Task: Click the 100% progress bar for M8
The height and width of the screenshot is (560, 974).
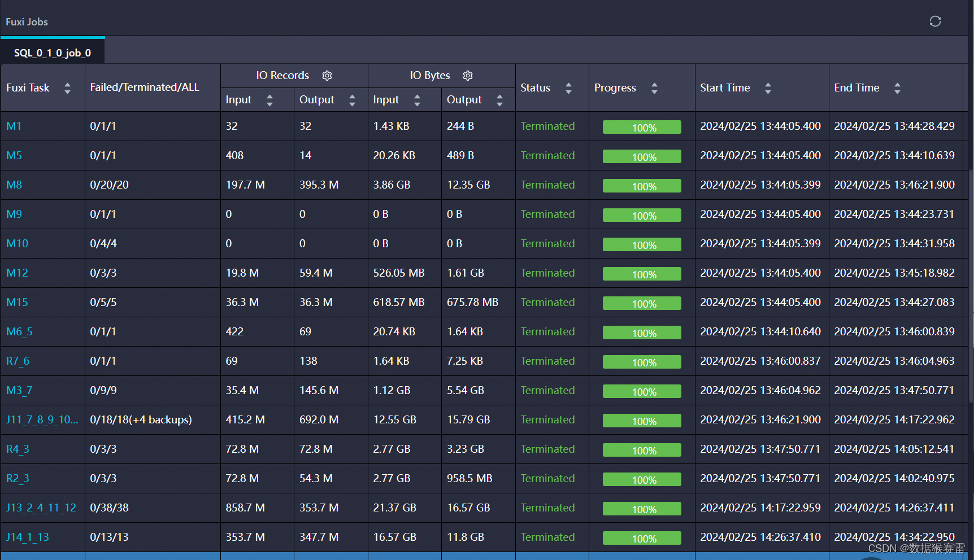Action: tap(642, 185)
